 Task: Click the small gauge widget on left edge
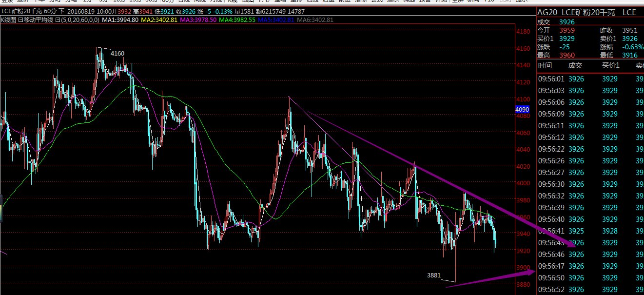click(x=1, y=200)
